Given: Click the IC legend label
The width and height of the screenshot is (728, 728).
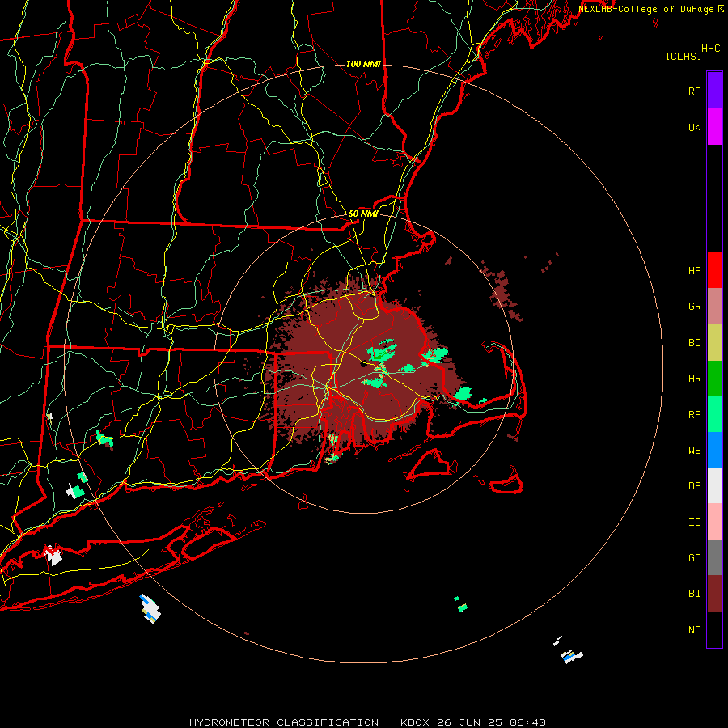Looking at the screenshot, I should click(695, 522).
